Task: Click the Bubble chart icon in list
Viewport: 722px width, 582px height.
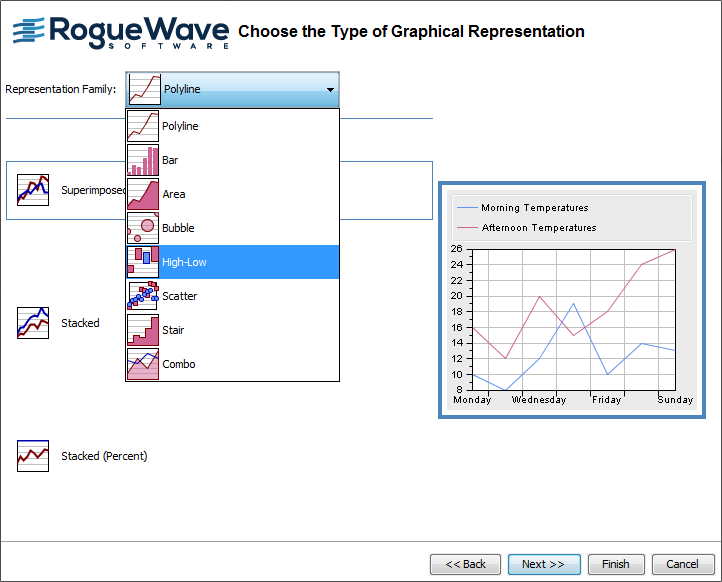Action: click(x=143, y=229)
